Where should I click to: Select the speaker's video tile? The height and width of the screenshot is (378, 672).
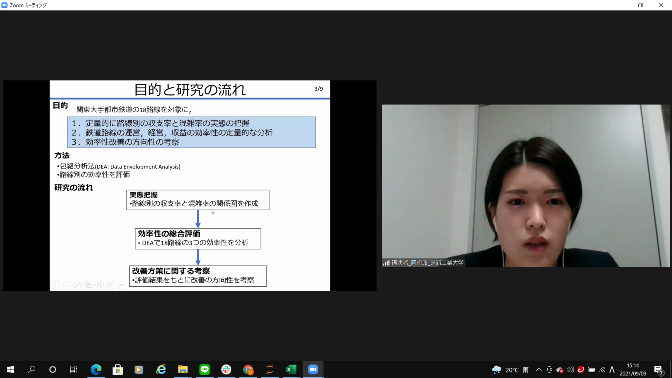pos(525,186)
